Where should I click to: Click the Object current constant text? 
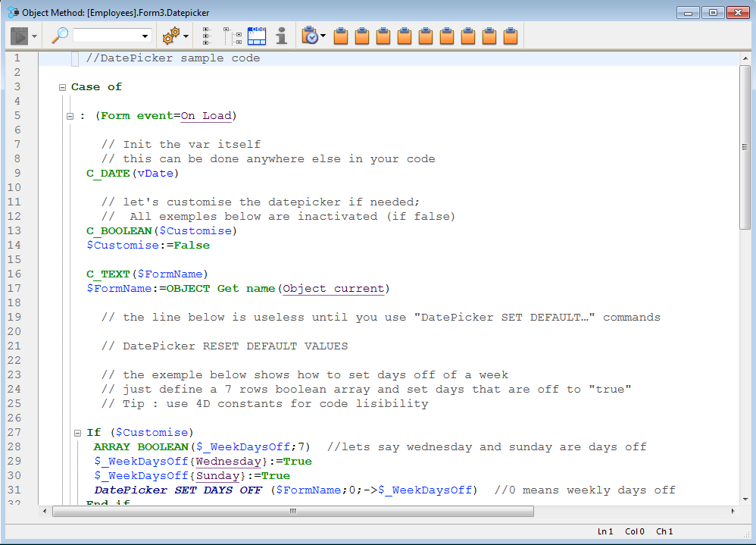coord(334,288)
